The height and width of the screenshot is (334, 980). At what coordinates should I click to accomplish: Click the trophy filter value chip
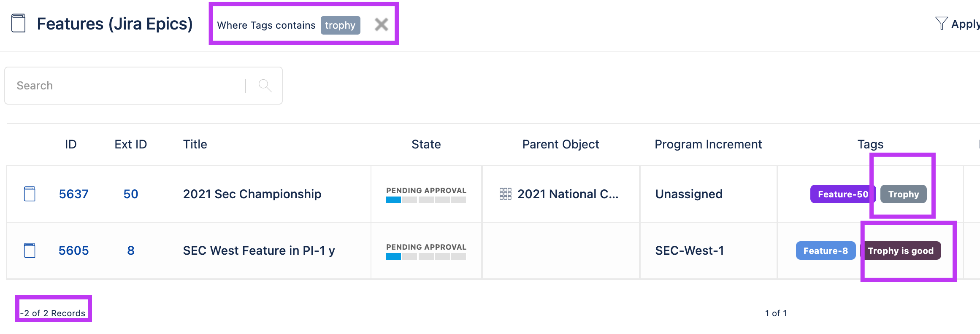[x=340, y=25]
